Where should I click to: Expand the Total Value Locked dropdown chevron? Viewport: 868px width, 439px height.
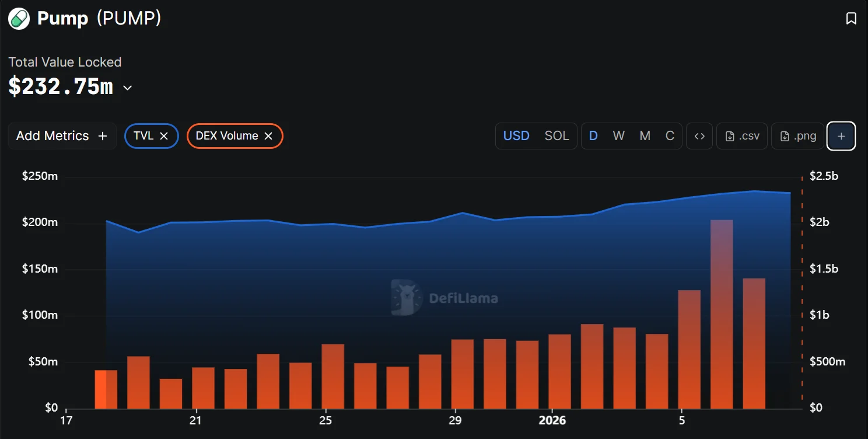tap(127, 88)
